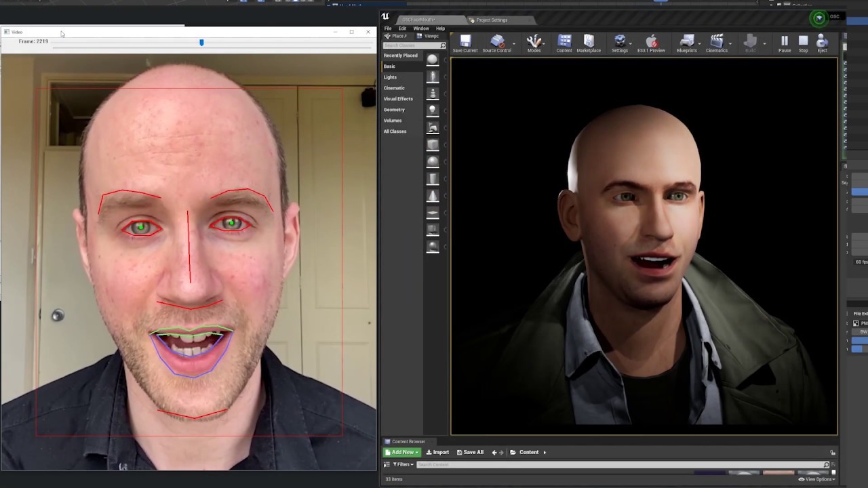The width and height of the screenshot is (868, 488).
Task: Eject from the player controller
Action: point(823,44)
